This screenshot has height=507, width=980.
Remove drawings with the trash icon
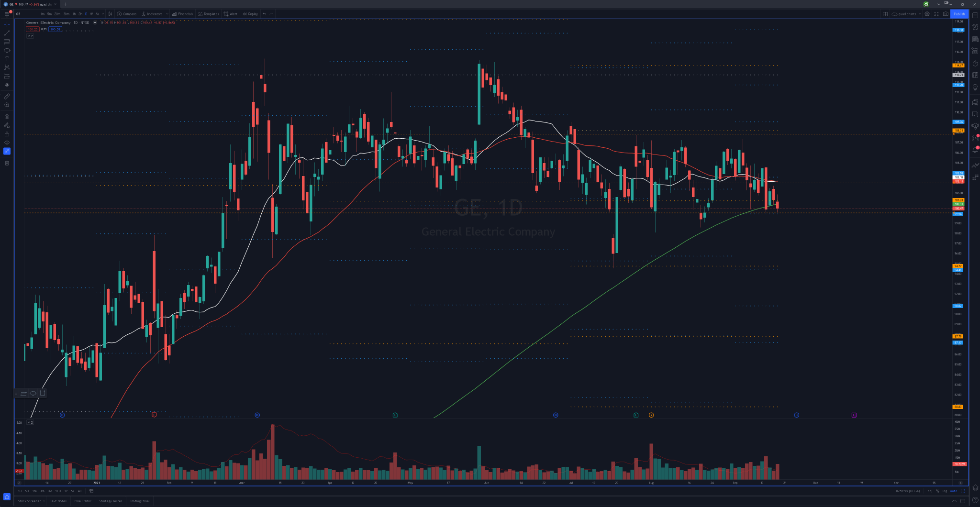pos(7,163)
